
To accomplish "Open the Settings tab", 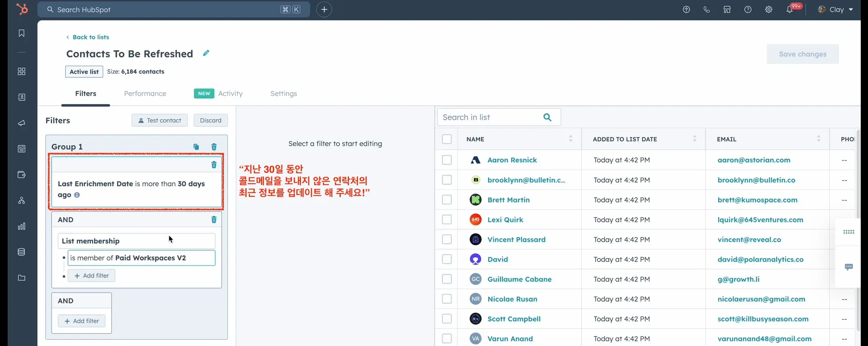I will point(284,94).
